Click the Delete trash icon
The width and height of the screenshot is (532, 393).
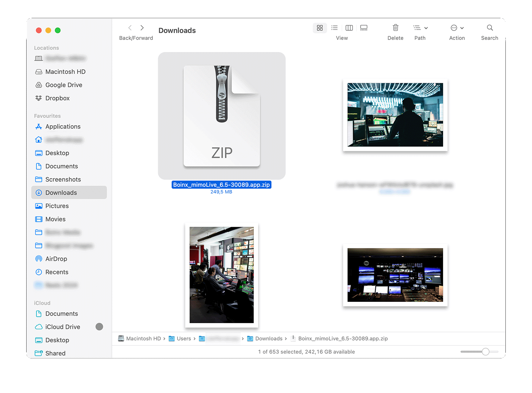395,27
